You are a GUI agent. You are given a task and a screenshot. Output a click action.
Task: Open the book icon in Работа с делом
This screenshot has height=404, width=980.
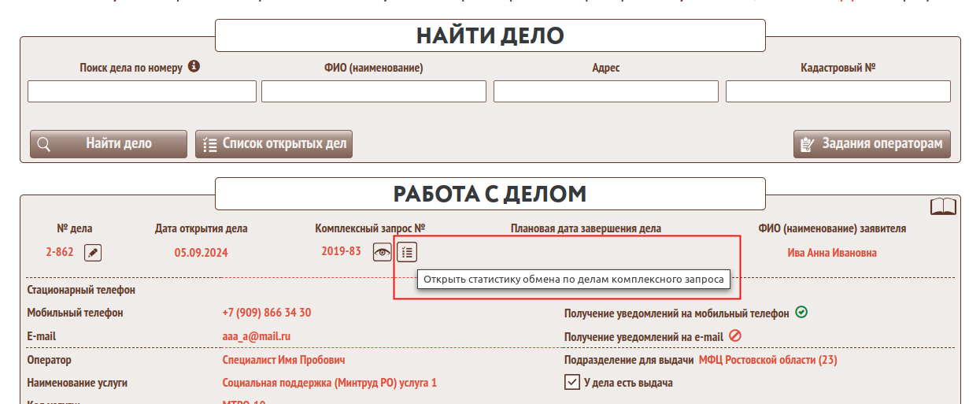pos(943,207)
